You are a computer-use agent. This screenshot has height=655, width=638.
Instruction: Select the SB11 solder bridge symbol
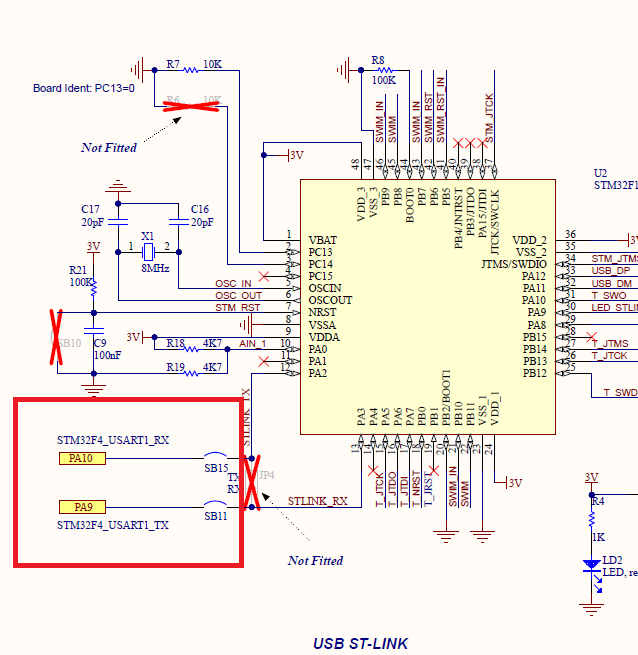click(x=216, y=505)
